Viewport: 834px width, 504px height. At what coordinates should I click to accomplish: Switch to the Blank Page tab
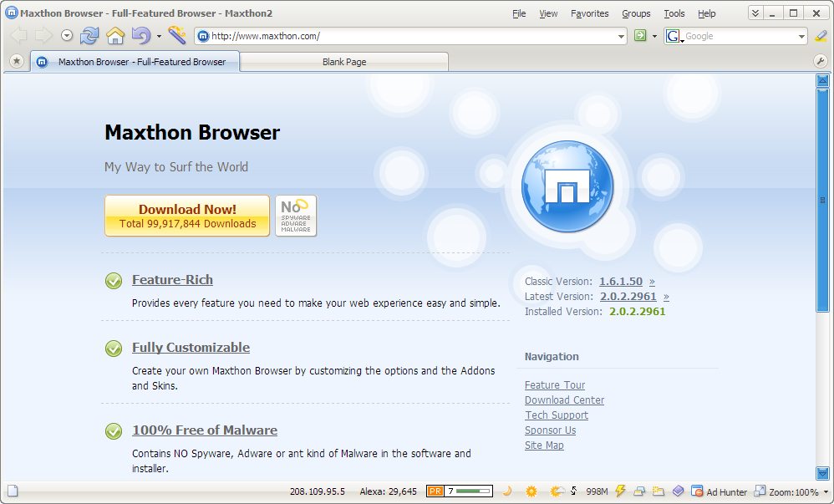click(x=343, y=61)
